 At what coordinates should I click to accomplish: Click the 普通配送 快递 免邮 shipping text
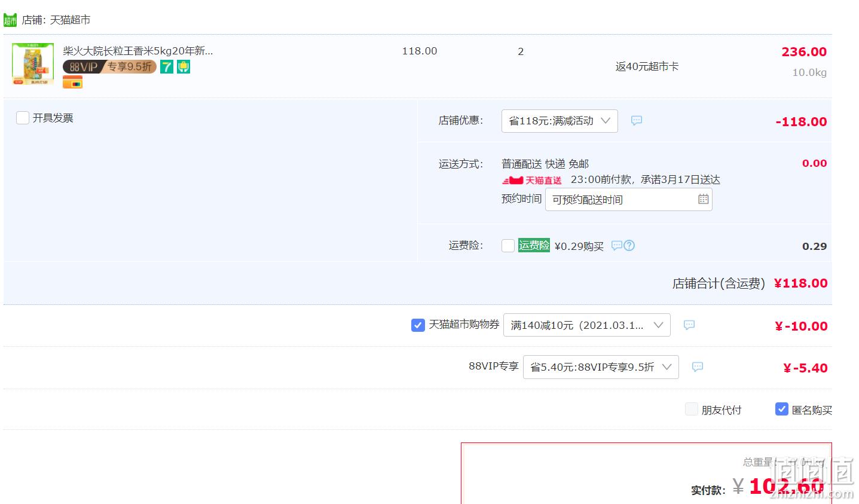click(545, 164)
